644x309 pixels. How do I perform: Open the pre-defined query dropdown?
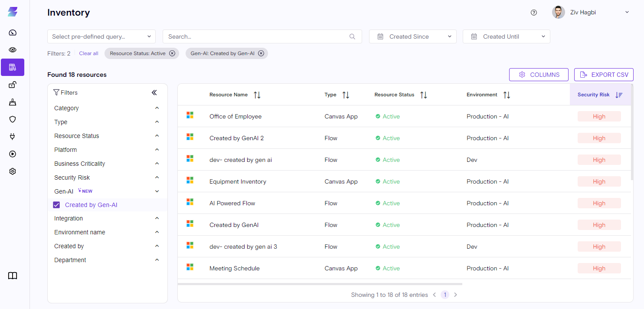(x=101, y=36)
